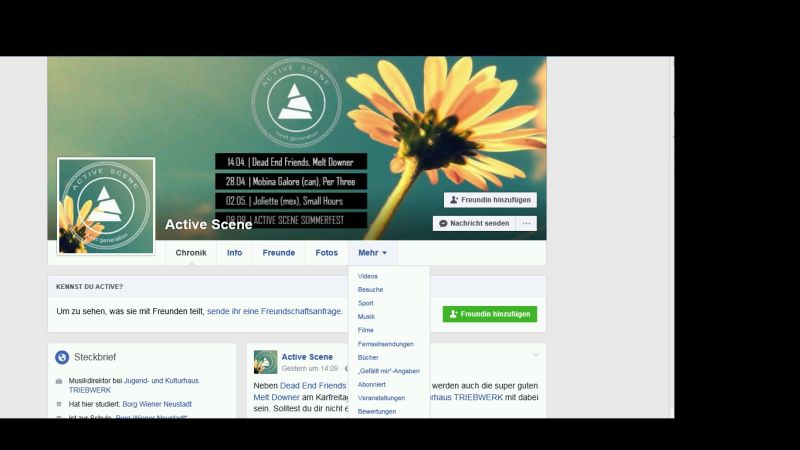The height and width of the screenshot is (450, 800).
Task: Choose Musik in the Mehr menu
Action: pyautogui.click(x=366, y=316)
